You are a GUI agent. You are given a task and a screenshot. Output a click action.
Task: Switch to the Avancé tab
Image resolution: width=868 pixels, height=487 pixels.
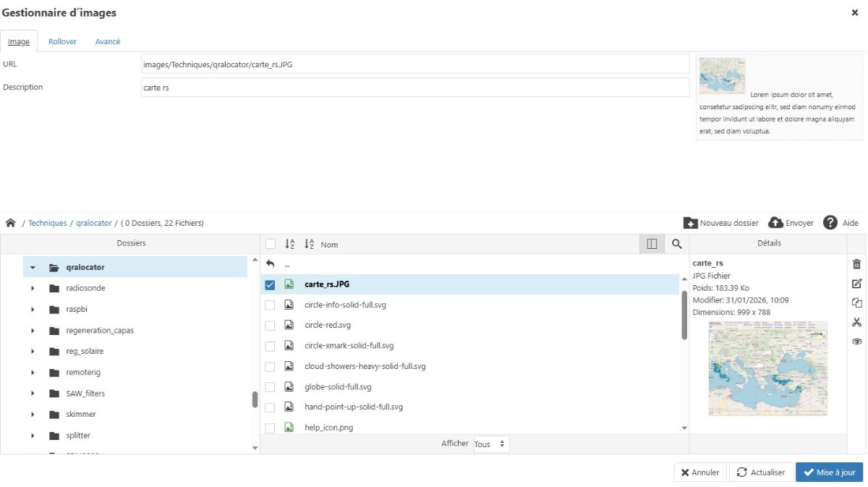pyautogui.click(x=108, y=41)
